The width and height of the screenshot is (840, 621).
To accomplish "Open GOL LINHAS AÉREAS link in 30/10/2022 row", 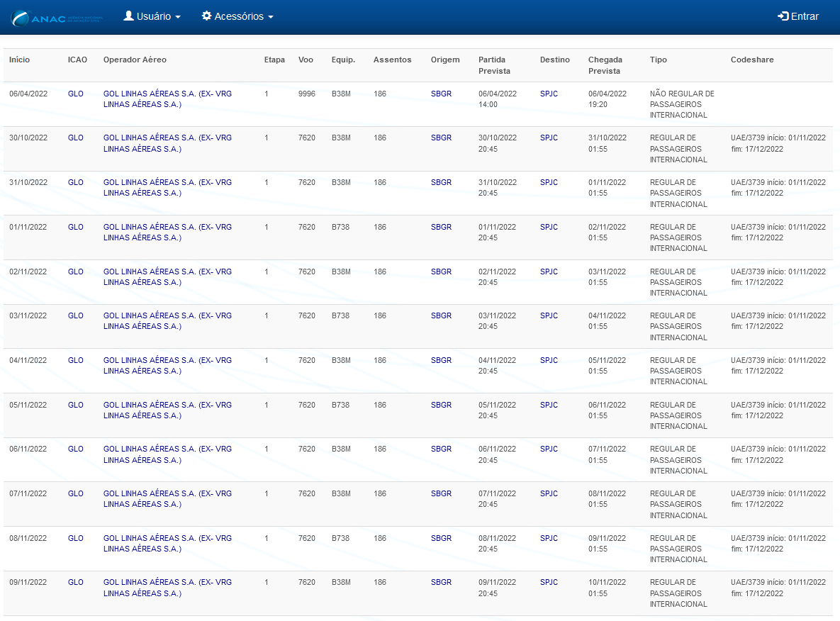I will (168, 144).
